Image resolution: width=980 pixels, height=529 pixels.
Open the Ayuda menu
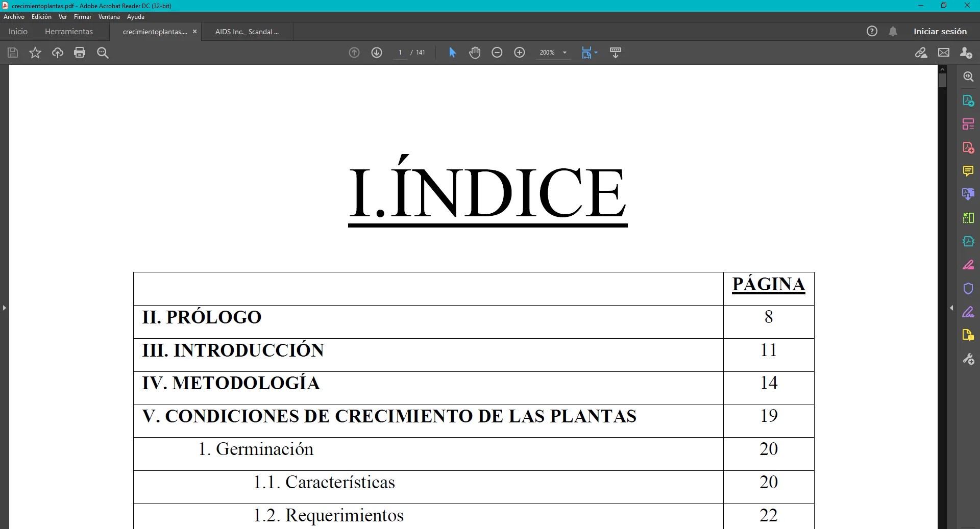[x=136, y=17]
